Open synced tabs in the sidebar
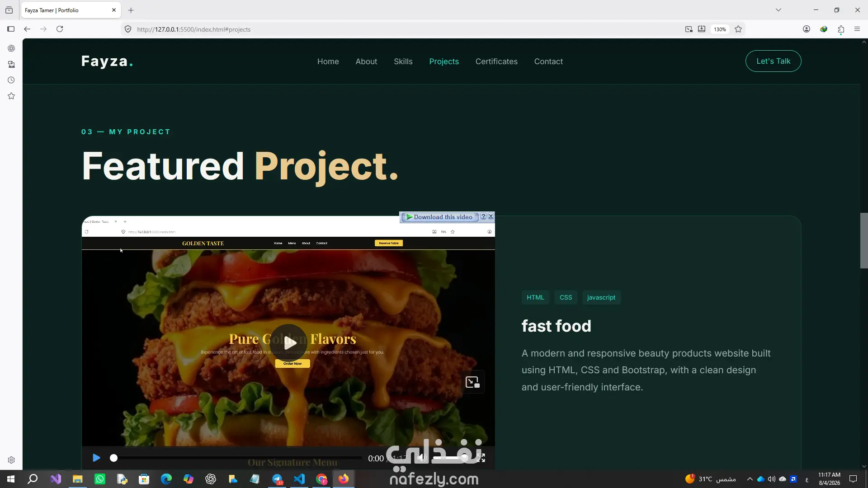The height and width of the screenshot is (488, 868). tap(11, 64)
